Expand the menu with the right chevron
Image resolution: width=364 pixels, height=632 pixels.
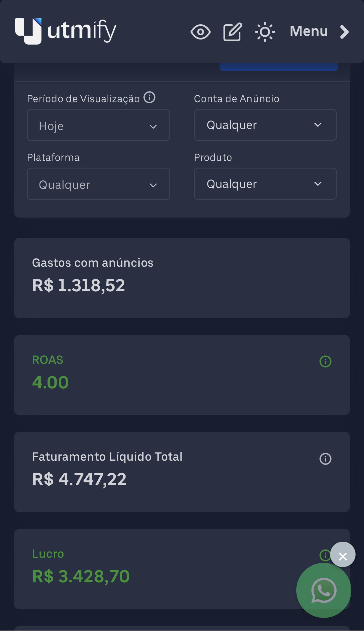[345, 32]
